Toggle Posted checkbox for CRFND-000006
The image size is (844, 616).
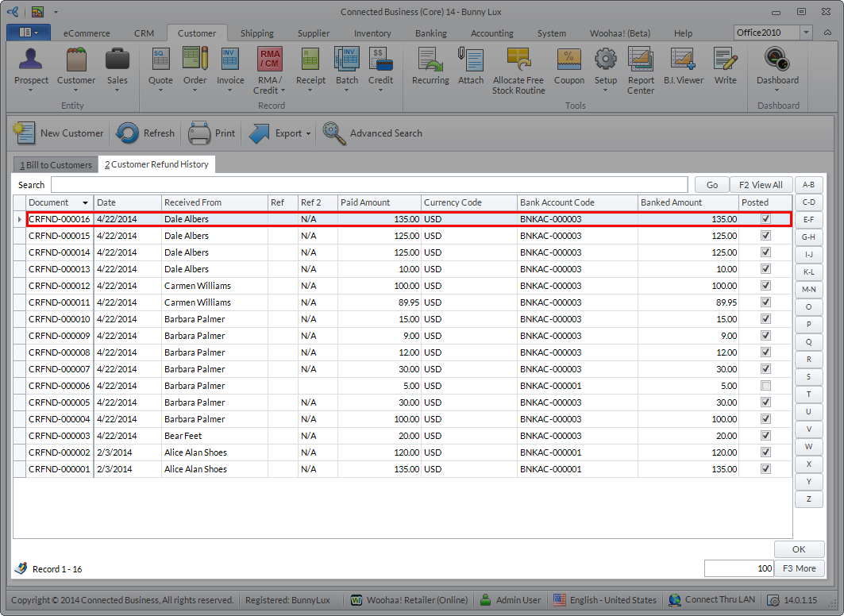765,386
